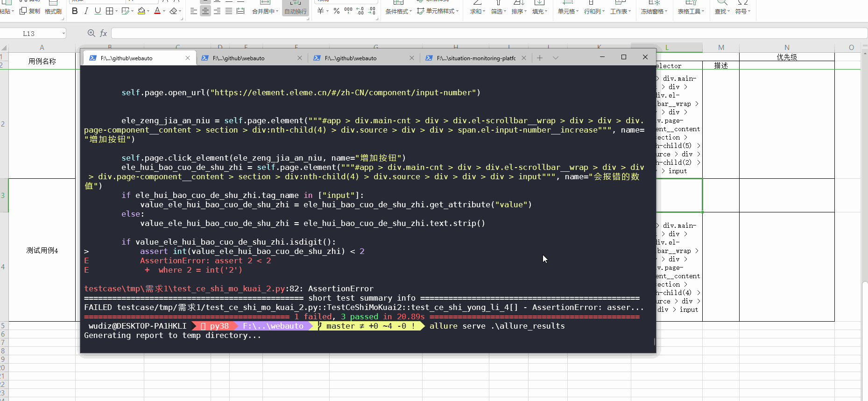Open the name box dropdown showing L13
The image size is (868, 401).
tap(63, 34)
